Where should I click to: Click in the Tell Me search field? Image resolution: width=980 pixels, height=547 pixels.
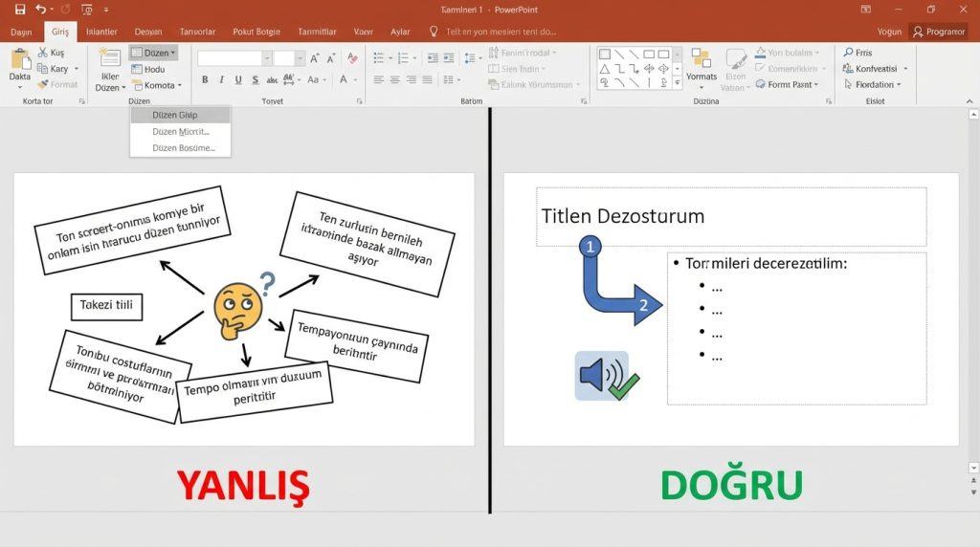point(501,32)
